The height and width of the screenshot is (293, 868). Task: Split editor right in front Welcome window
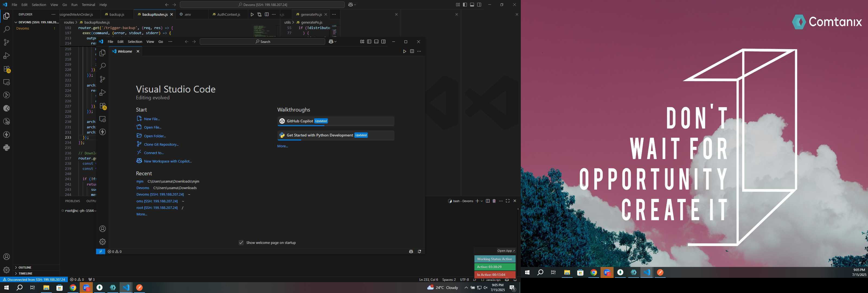click(412, 51)
